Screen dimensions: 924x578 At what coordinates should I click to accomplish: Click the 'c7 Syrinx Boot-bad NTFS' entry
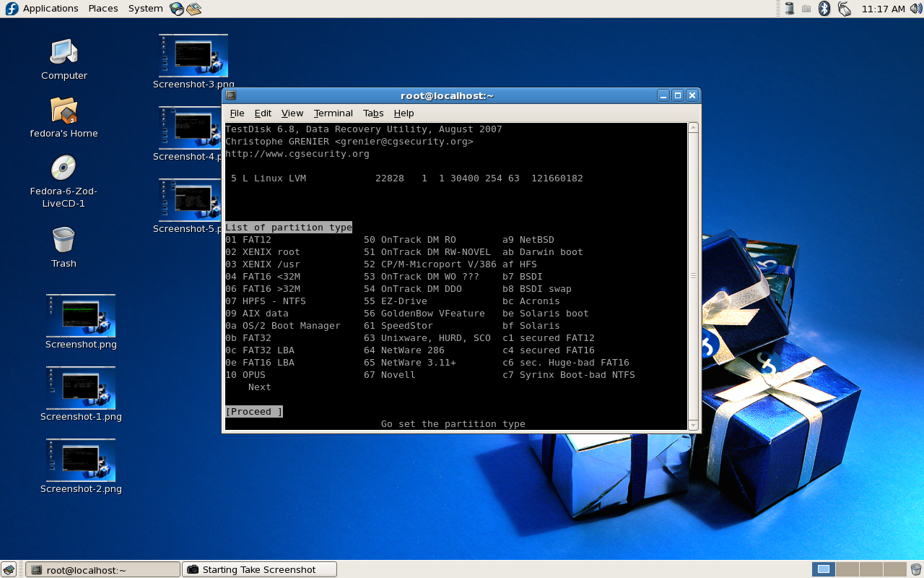pos(569,374)
